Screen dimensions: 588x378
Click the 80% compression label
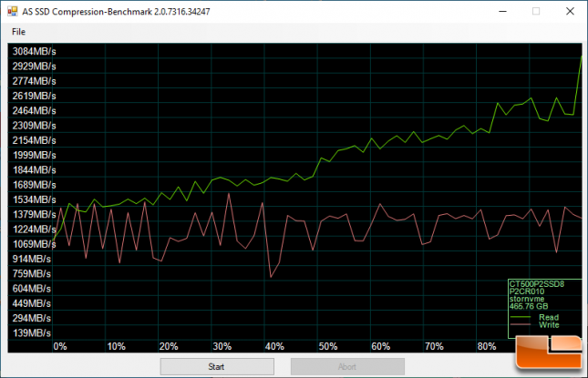[x=487, y=346]
